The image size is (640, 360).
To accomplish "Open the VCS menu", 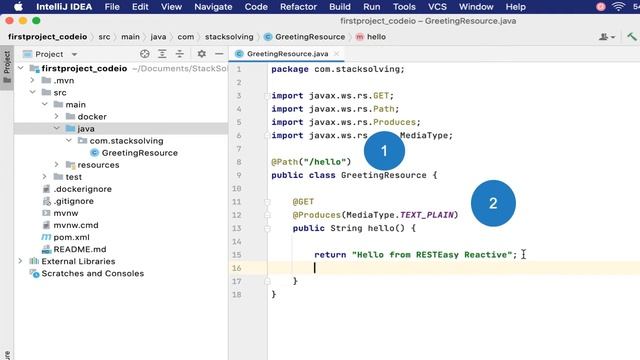I will (437, 7).
